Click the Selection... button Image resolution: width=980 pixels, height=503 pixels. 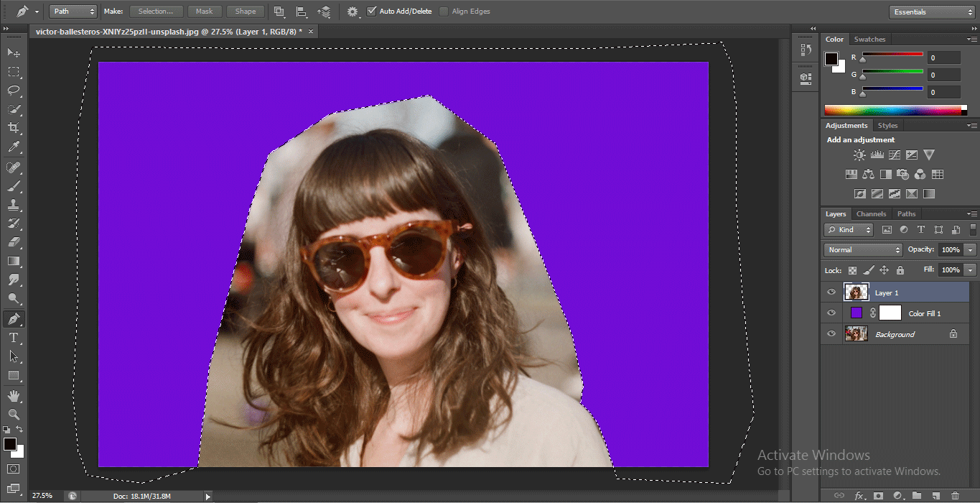[156, 11]
